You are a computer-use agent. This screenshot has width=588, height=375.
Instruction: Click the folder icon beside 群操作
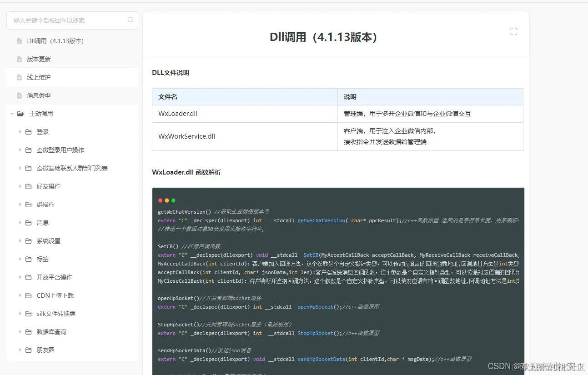click(x=28, y=205)
